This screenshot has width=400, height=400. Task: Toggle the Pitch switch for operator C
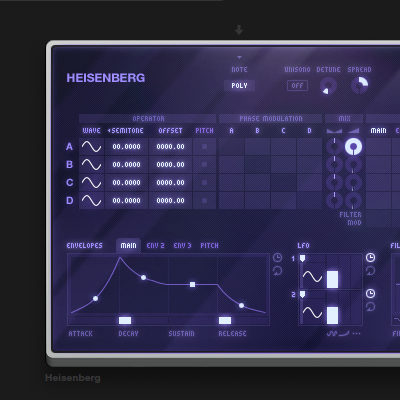click(x=204, y=183)
